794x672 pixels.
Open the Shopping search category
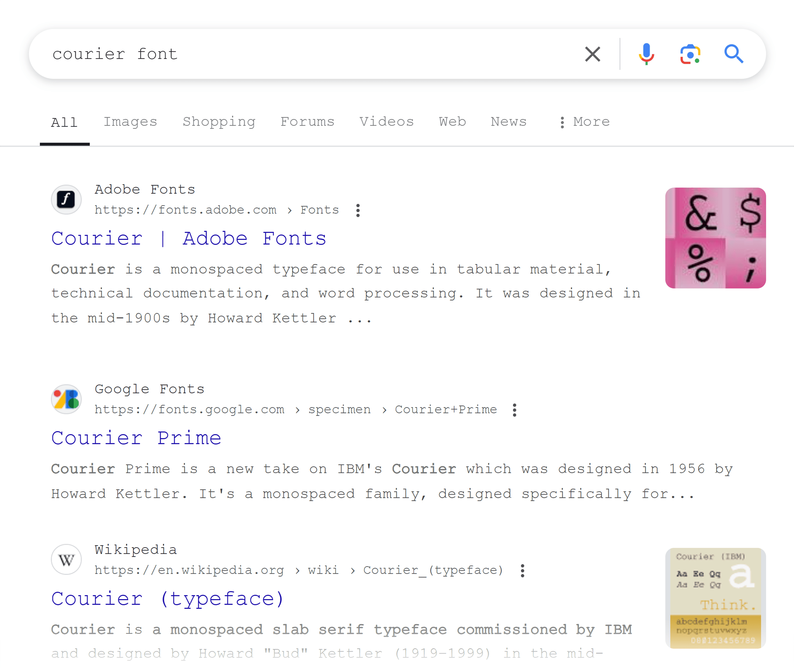click(x=219, y=121)
